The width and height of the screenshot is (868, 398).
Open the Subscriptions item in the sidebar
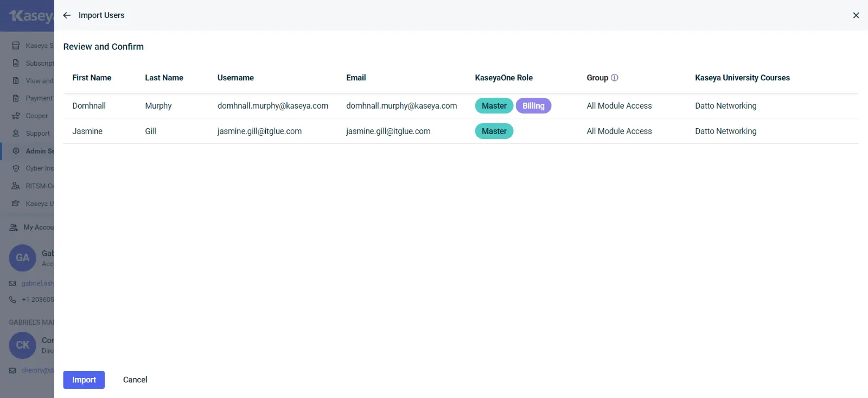click(39, 64)
